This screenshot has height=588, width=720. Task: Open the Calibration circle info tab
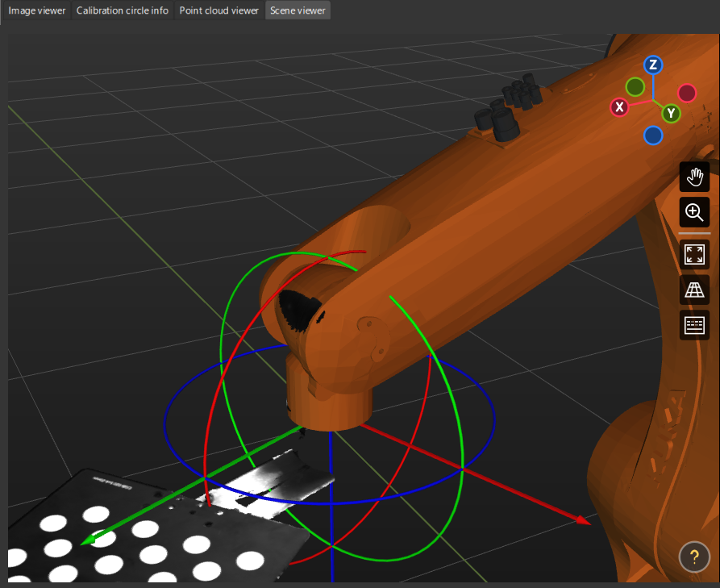122,10
